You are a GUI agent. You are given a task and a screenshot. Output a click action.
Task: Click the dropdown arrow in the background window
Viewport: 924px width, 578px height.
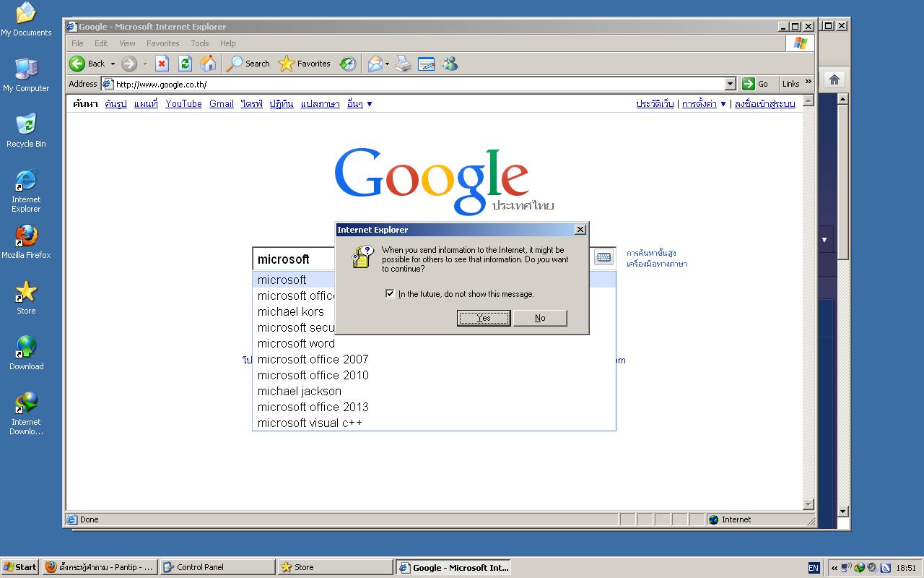[824, 240]
